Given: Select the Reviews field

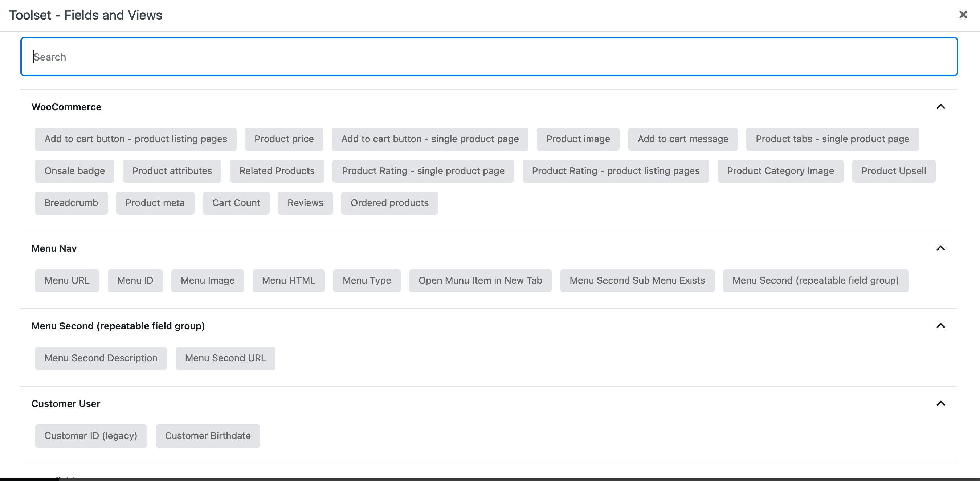Looking at the screenshot, I should [305, 203].
